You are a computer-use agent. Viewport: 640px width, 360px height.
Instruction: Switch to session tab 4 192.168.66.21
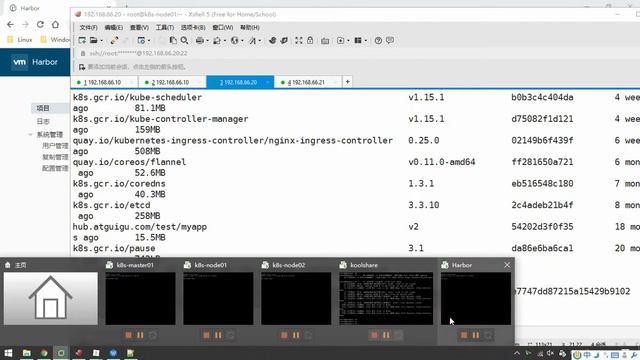(307, 82)
